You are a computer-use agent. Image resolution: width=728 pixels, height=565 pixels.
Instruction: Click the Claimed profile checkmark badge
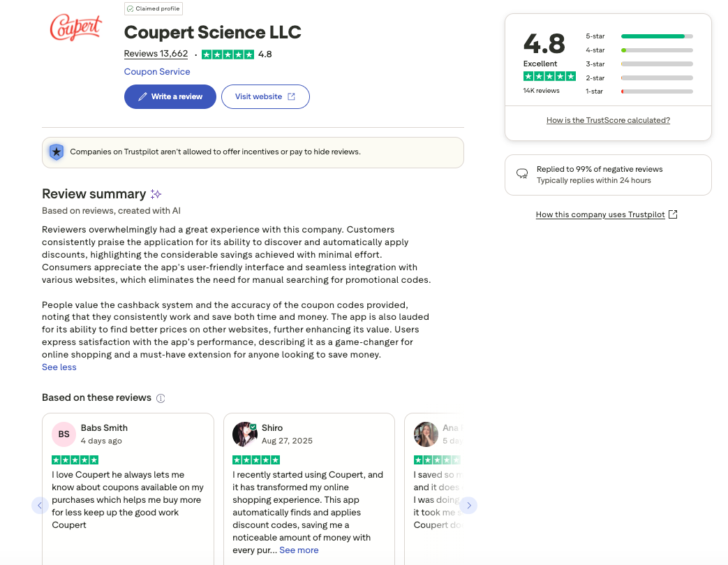pos(130,9)
